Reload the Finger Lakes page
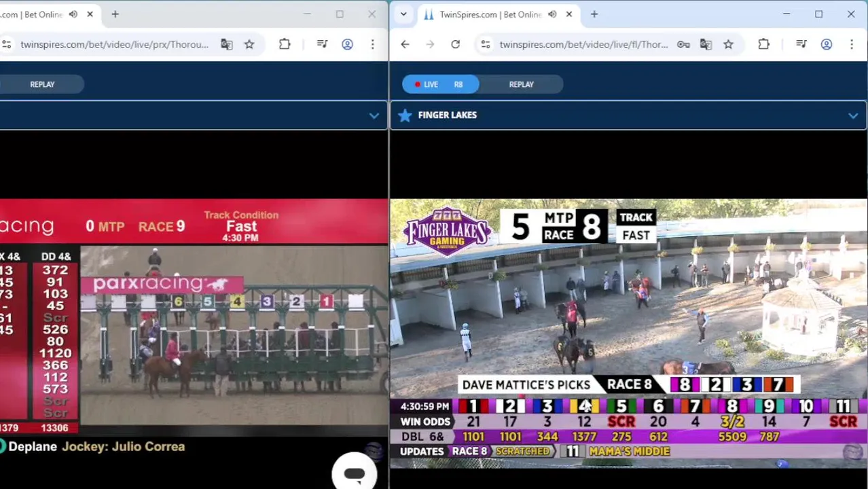 (455, 44)
